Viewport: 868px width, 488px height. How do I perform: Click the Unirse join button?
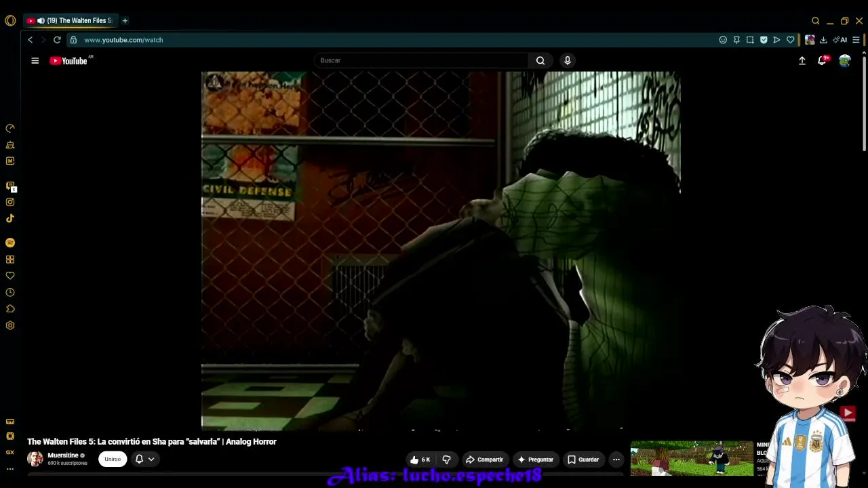pyautogui.click(x=113, y=459)
